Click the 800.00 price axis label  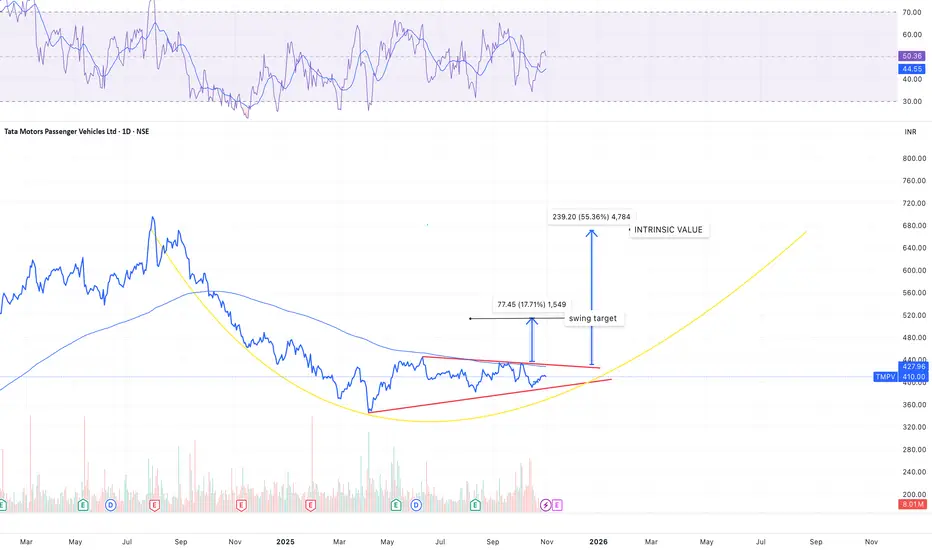click(914, 158)
